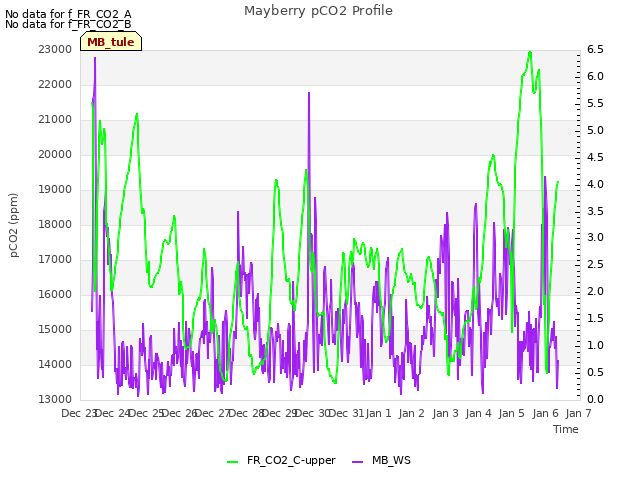
Task: Click the 15000 left axis tick label
Action: (x=55, y=329)
